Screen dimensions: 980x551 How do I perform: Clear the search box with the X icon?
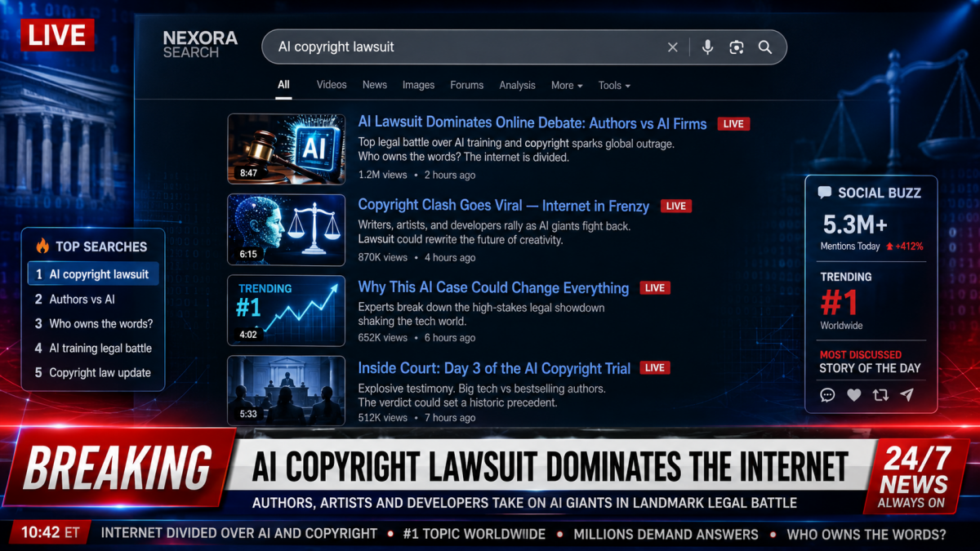673,47
